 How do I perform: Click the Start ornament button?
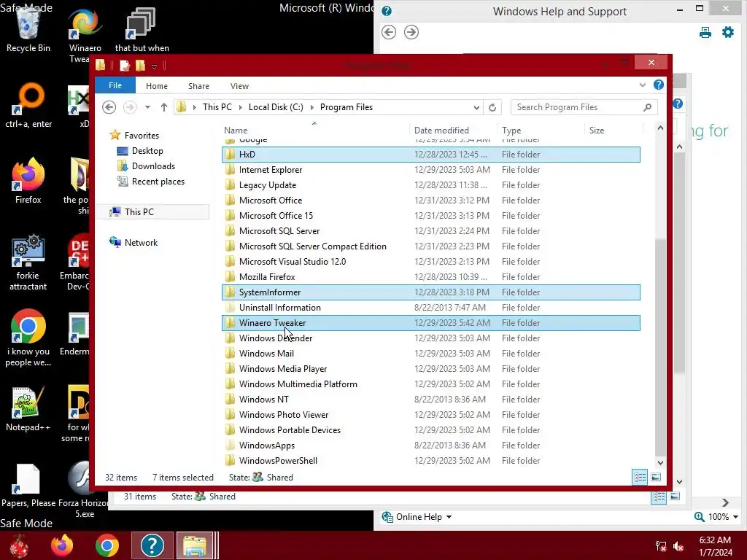click(x=19, y=545)
